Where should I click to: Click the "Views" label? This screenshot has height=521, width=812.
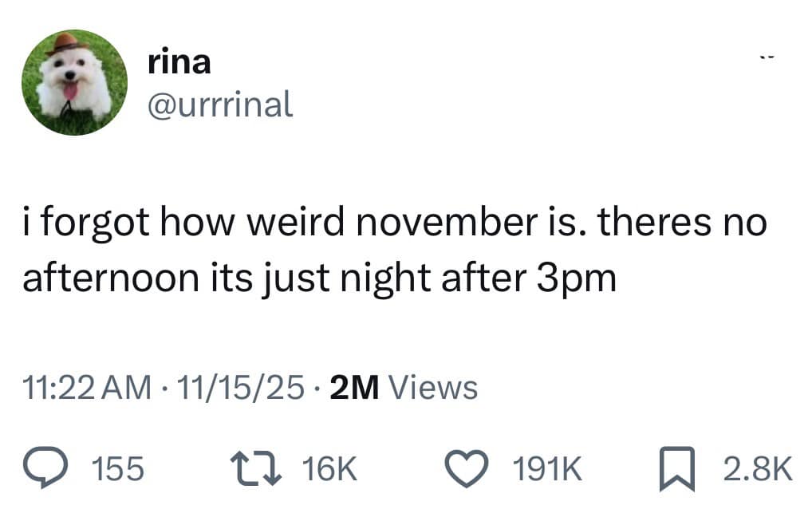tap(436, 388)
